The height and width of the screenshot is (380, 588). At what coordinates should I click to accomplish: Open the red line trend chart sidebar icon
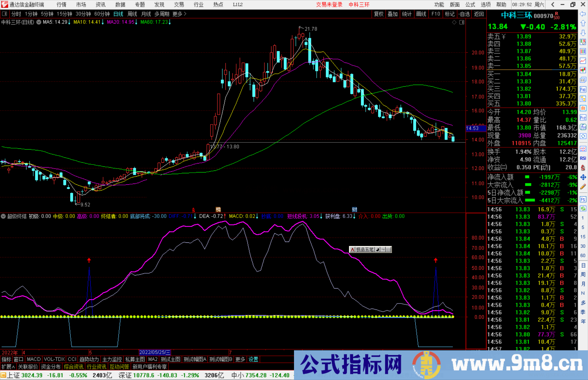coord(583,61)
